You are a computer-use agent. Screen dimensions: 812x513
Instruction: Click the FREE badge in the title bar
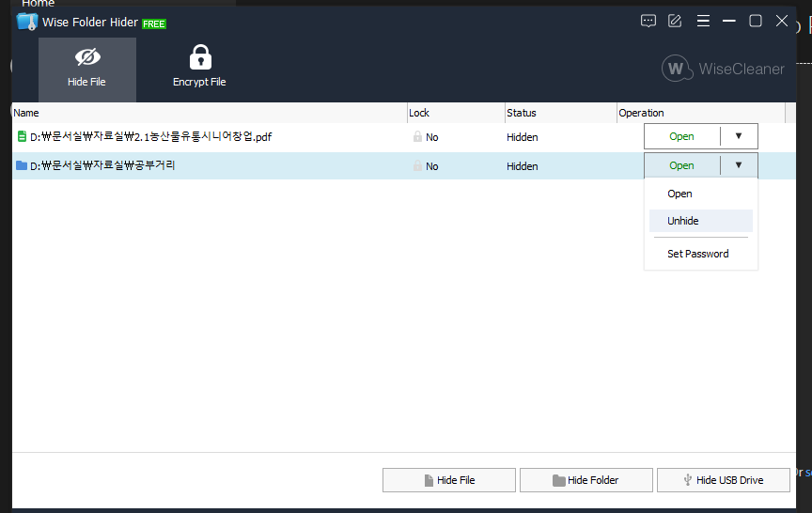pos(154,23)
